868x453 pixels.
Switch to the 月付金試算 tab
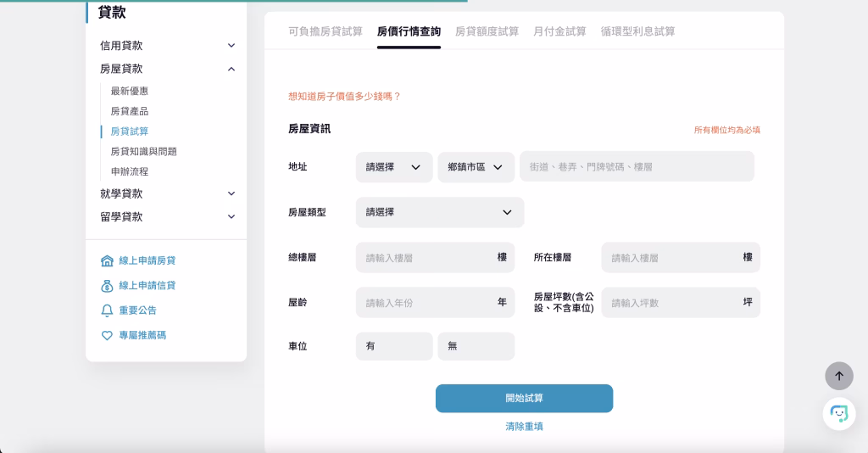tap(559, 31)
